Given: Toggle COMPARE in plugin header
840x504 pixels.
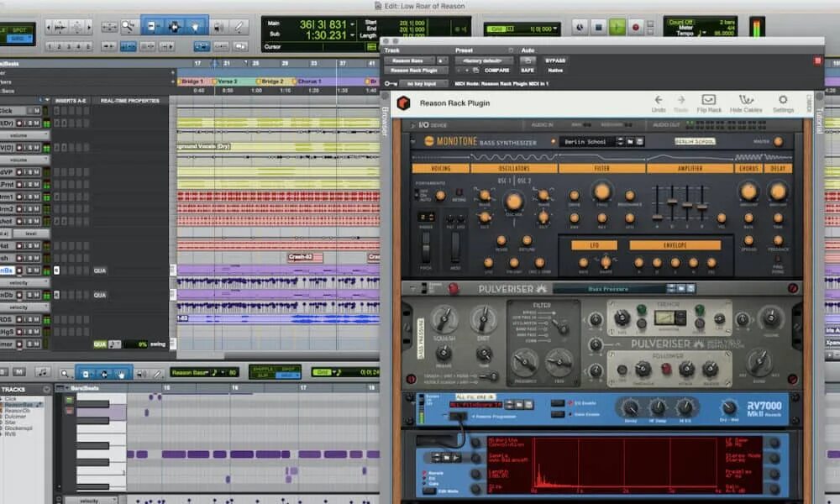Looking at the screenshot, I should click(496, 71).
